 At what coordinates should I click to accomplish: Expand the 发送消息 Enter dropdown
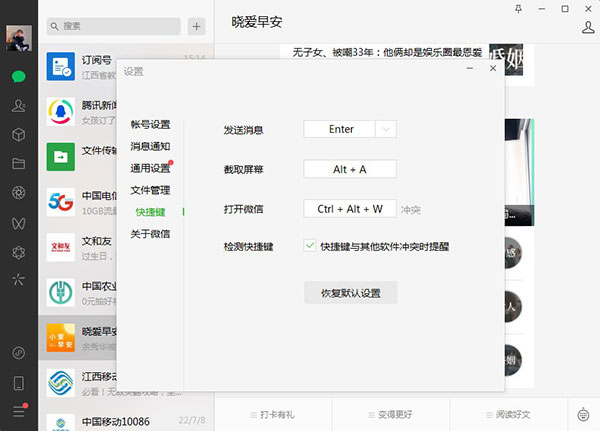[387, 129]
